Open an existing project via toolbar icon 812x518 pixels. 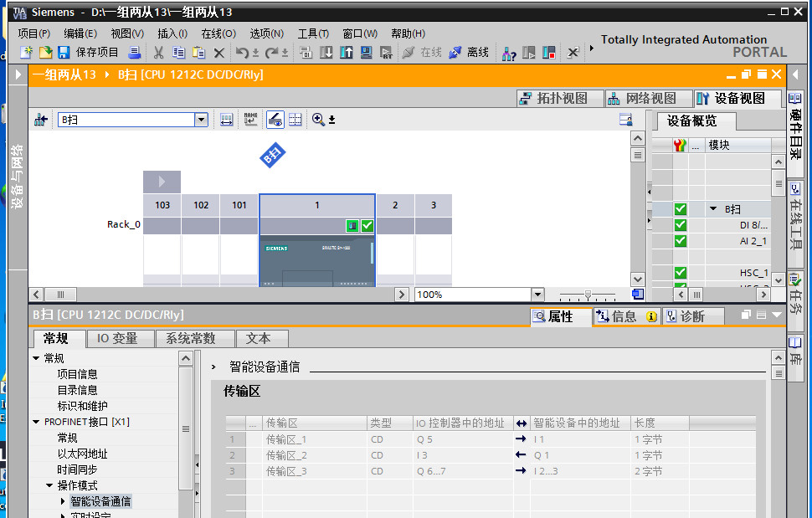[x=45, y=52]
